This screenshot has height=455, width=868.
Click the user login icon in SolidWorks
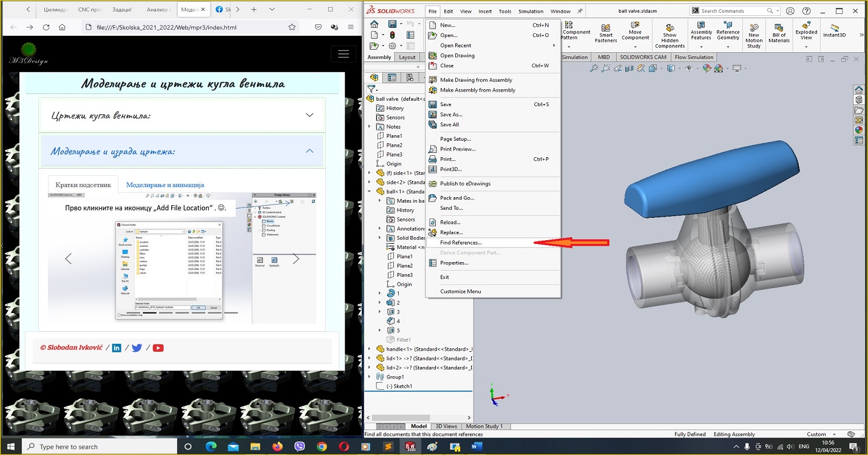790,11
